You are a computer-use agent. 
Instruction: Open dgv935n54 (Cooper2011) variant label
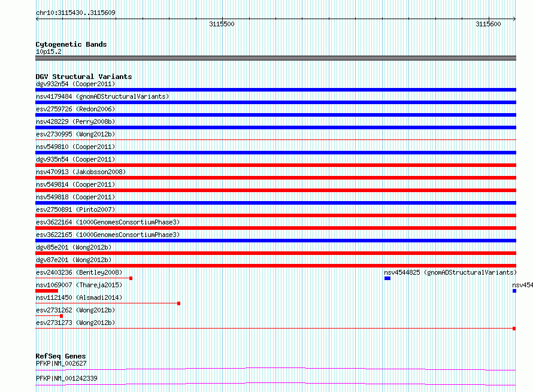pos(75,159)
